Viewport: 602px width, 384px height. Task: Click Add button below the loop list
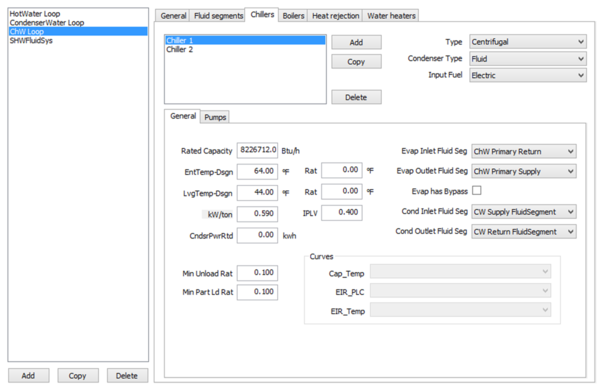coord(28,376)
